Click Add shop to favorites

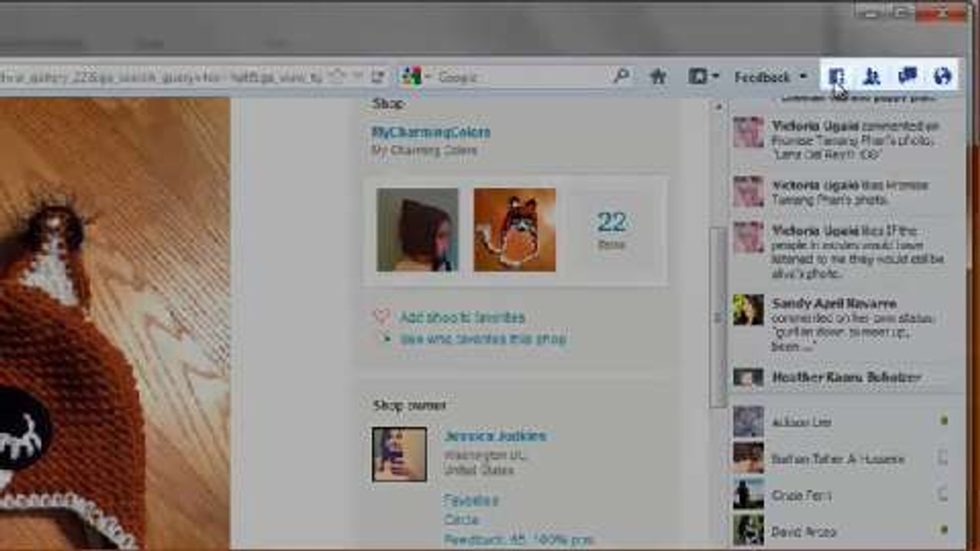pyautogui.click(x=462, y=317)
